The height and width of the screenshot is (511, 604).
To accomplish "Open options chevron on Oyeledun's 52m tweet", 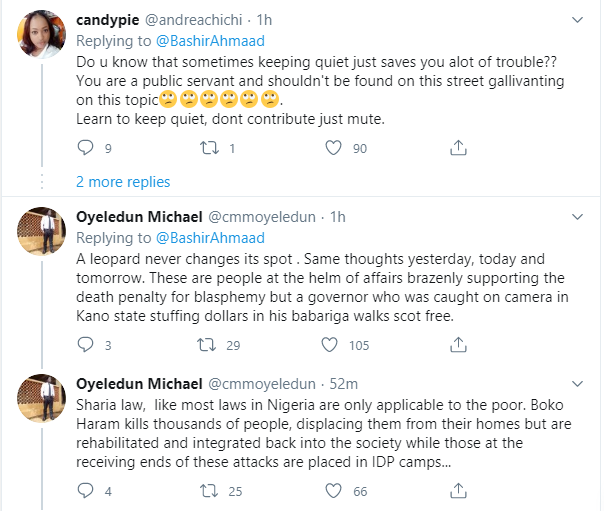I will [577, 384].
